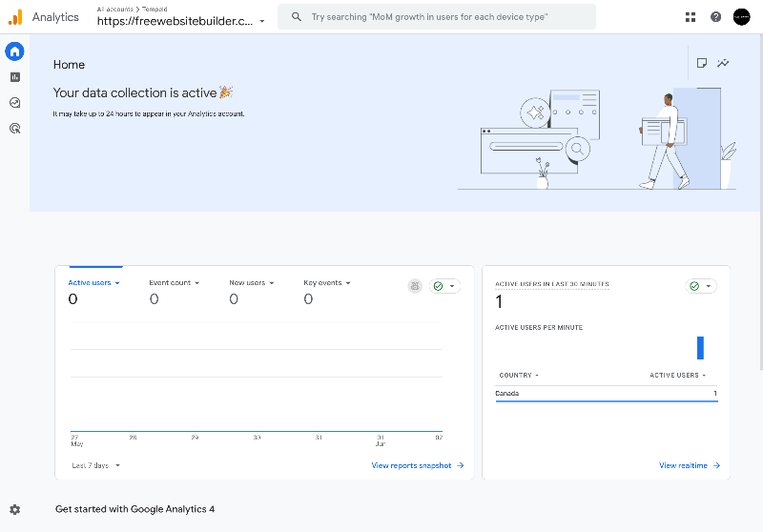Click the annotations note icon on Home
763x532 pixels.
(702, 63)
